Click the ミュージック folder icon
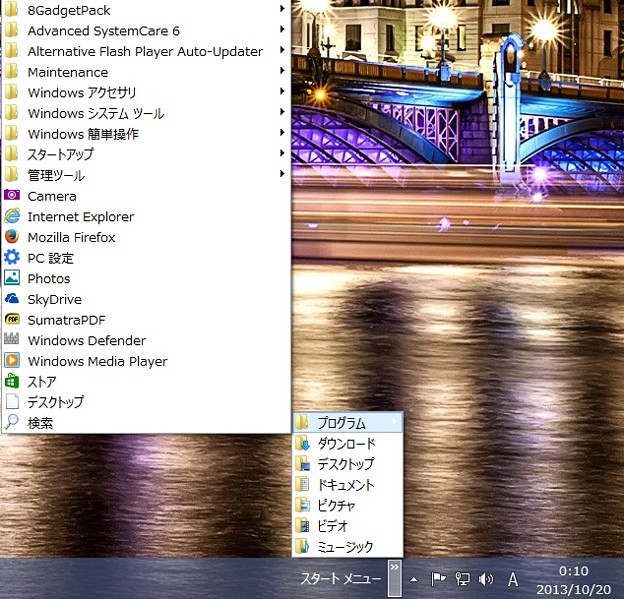This screenshot has width=624, height=599. point(303,546)
